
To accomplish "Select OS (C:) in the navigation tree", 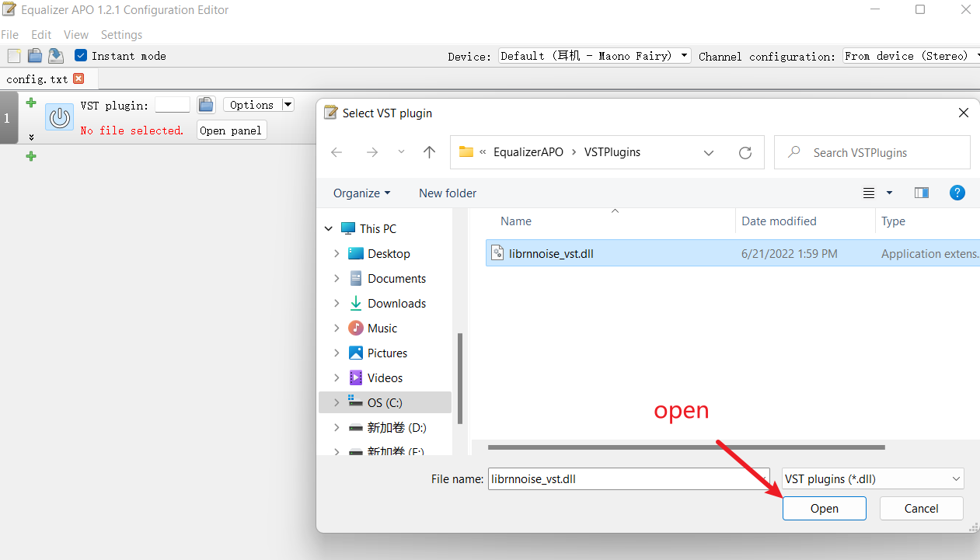I will pyautogui.click(x=385, y=402).
